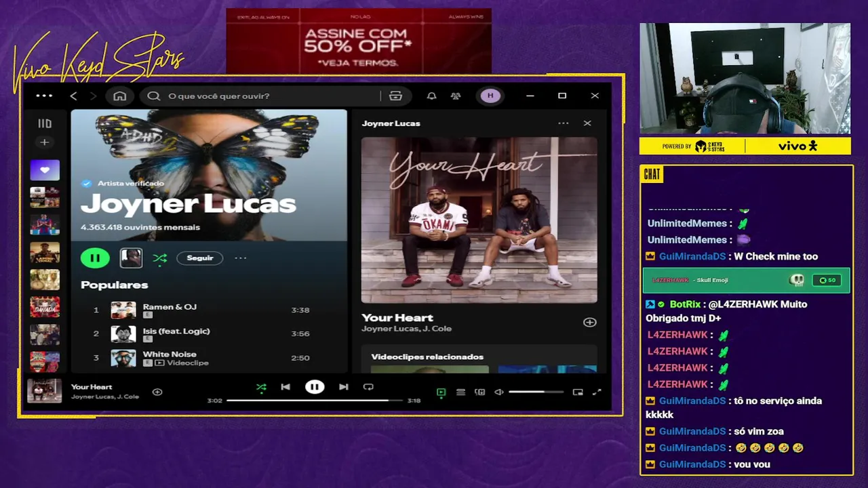This screenshot has height=488, width=868.
Task: Click the 'Skull Emoji' redemption in chat
Action: [746, 280]
